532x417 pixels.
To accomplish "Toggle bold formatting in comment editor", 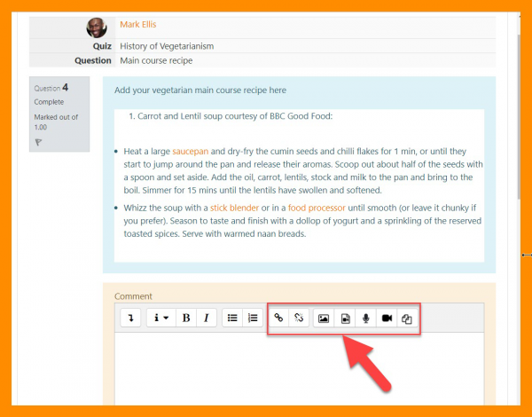I will [x=186, y=318].
